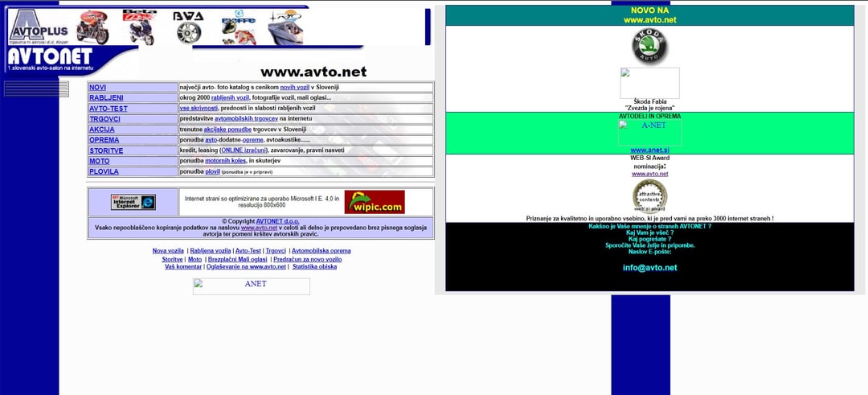The width and height of the screenshot is (868, 395).
Task: Click the BWA alloy wheel image
Action: (x=189, y=27)
